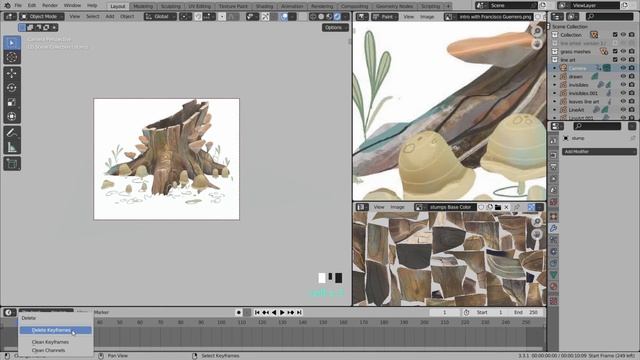
Task: Unlink stumps Base Color image with X
Action: pos(506,207)
